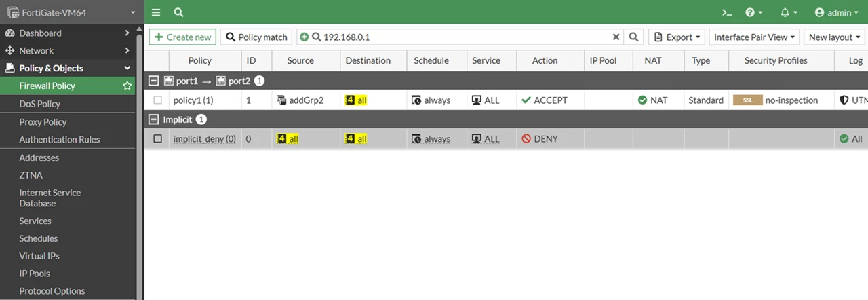This screenshot has height=300, width=868.
Task: Open the Export dropdown
Action: point(677,37)
